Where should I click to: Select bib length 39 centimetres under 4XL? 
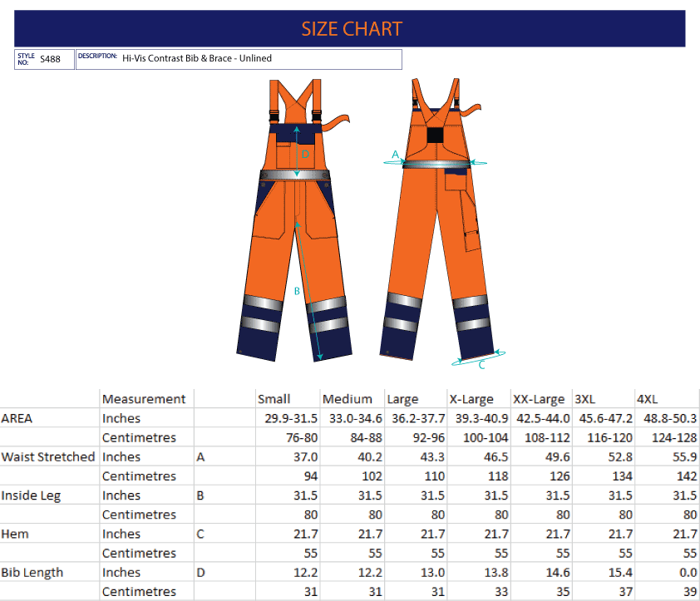point(690,592)
